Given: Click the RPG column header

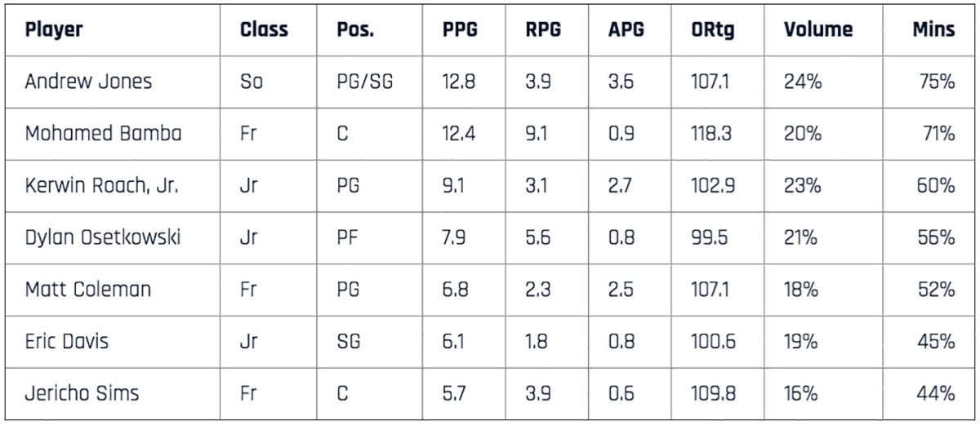Looking at the screenshot, I should point(542,30).
